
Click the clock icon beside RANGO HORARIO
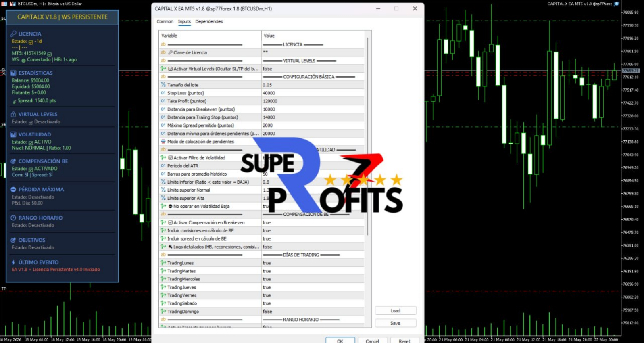point(13,218)
